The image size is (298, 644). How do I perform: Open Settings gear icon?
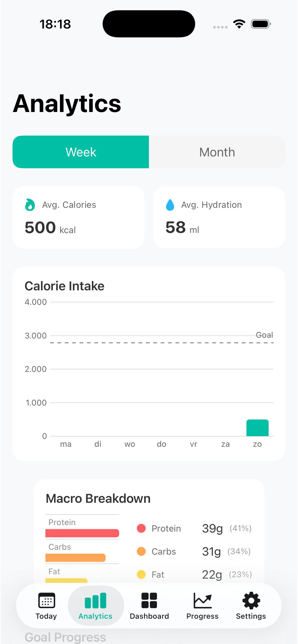251,600
